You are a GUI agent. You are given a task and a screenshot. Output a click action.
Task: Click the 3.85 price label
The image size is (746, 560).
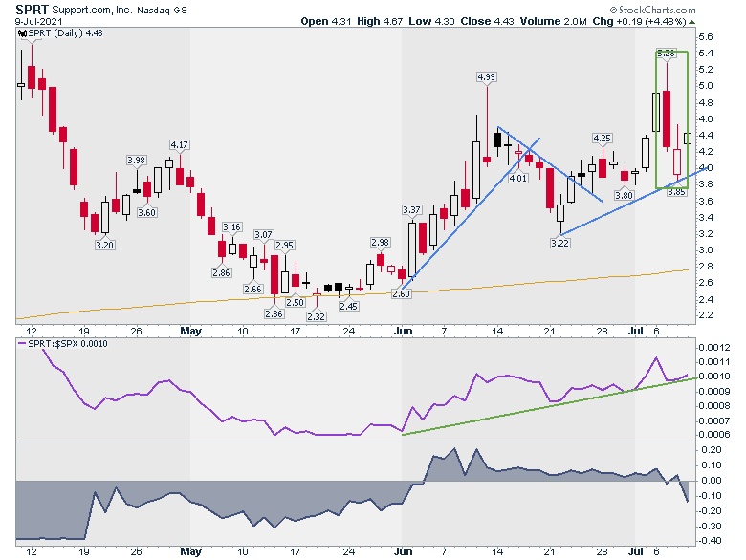pyautogui.click(x=676, y=192)
